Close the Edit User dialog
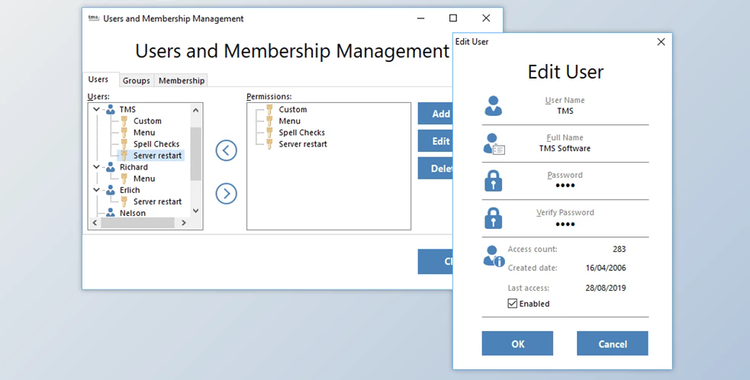The image size is (750, 380). click(661, 42)
